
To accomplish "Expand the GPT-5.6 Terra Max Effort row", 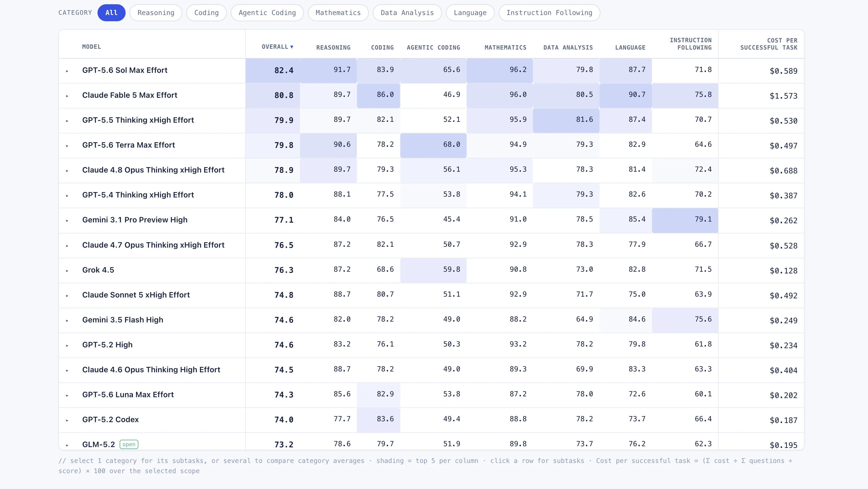I will tap(67, 146).
